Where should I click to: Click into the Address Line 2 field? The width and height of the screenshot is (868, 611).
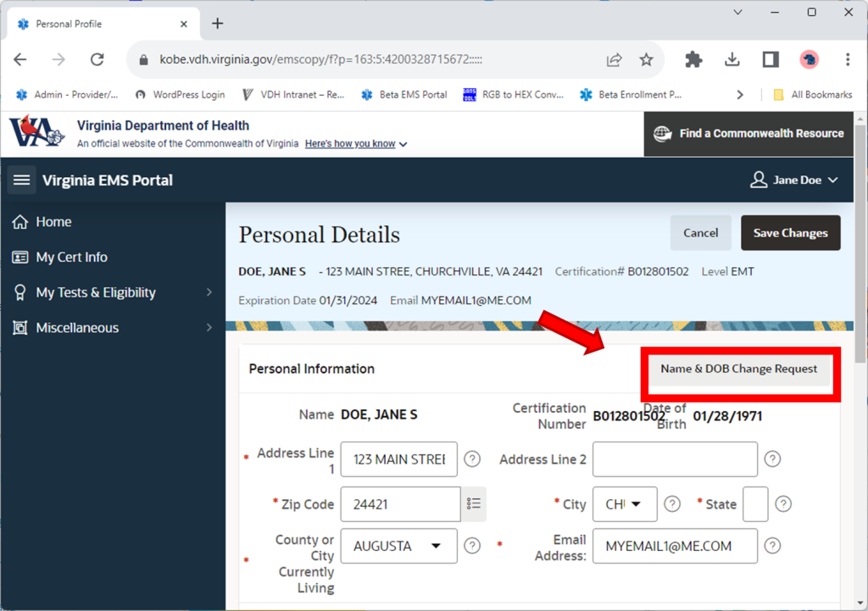coord(674,459)
